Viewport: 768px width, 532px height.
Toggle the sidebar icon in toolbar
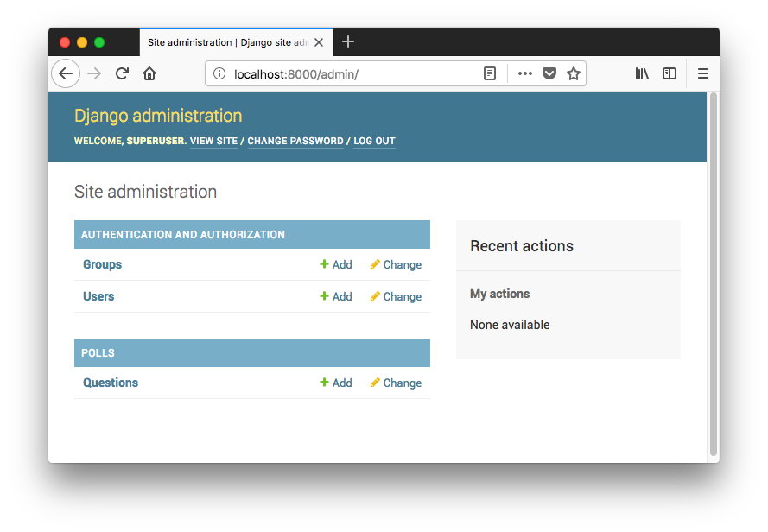tap(669, 73)
